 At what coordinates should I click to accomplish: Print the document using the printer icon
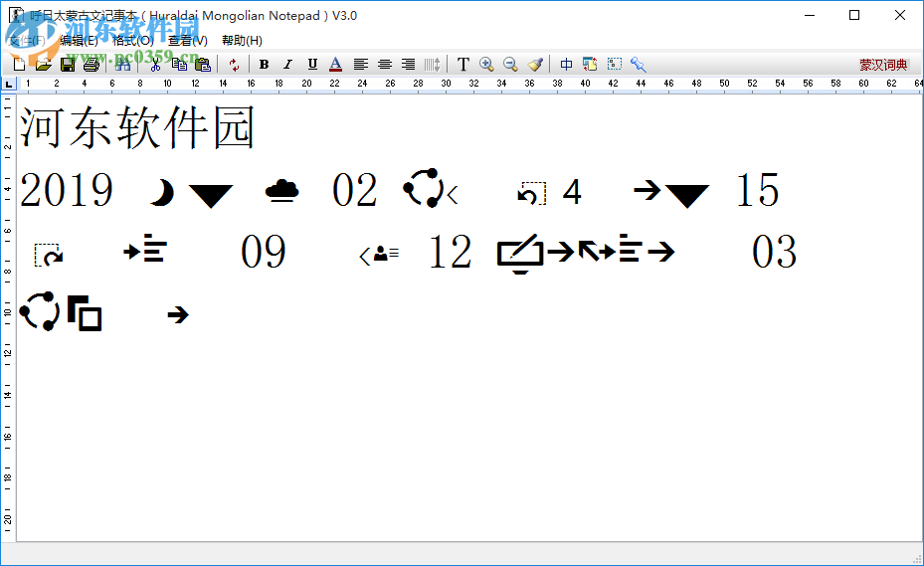point(91,65)
